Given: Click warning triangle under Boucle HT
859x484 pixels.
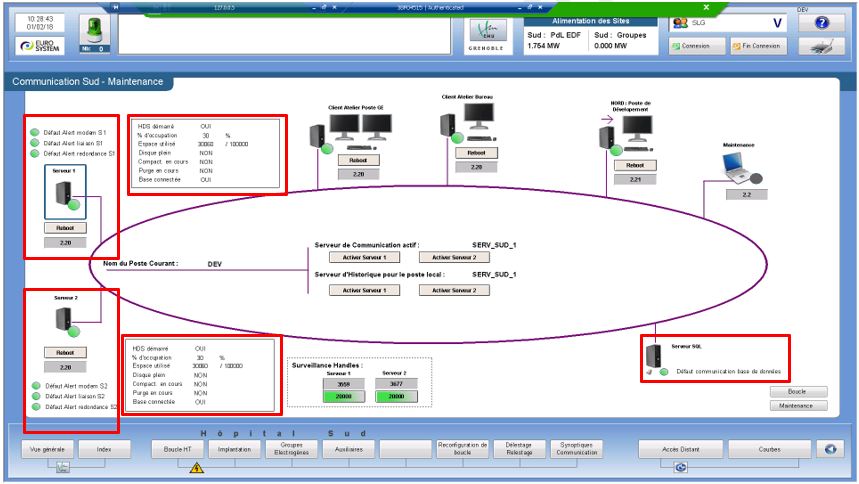Looking at the screenshot, I should coord(196,467).
